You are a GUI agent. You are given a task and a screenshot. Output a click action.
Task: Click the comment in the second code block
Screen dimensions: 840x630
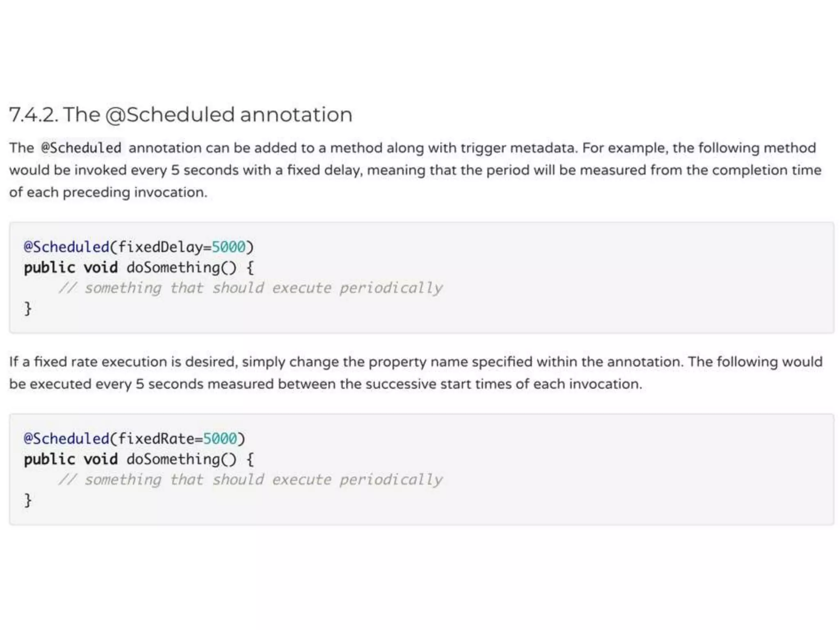point(251,479)
